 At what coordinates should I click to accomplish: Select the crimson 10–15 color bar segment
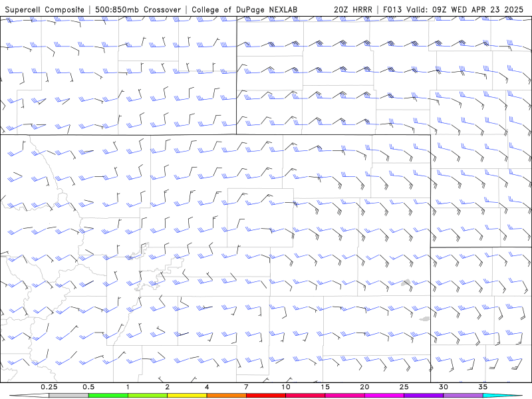pyautogui.click(x=305, y=396)
